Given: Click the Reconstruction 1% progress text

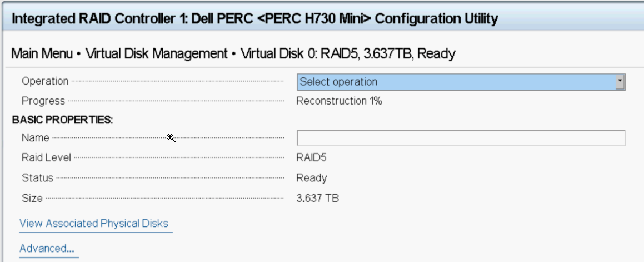Looking at the screenshot, I should click(340, 101).
